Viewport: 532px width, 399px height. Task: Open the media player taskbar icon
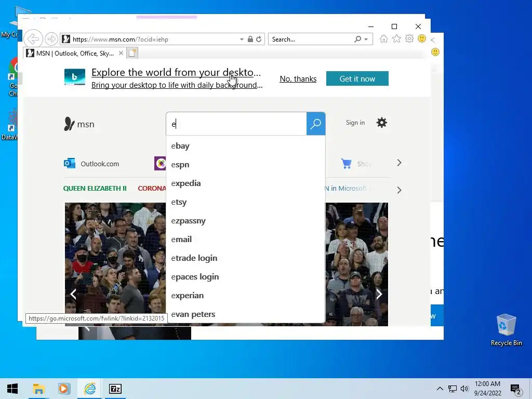[64, 389]
